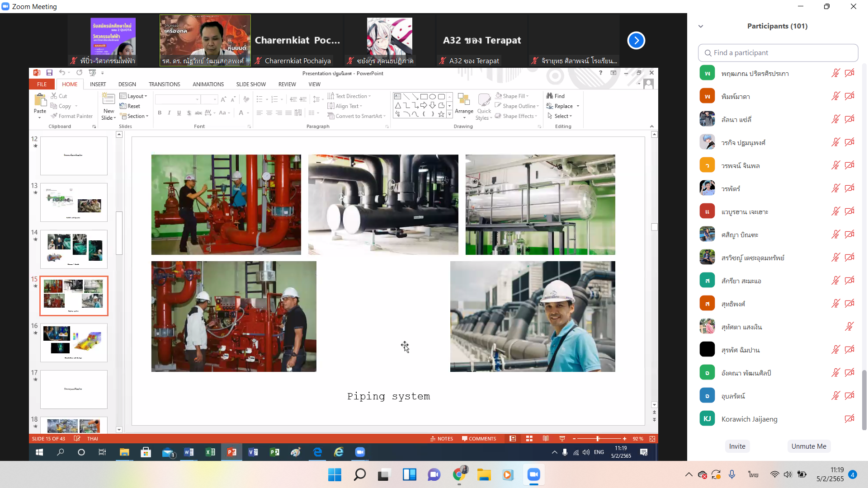Switch to Slide Sorter view icon

point(529,439)
